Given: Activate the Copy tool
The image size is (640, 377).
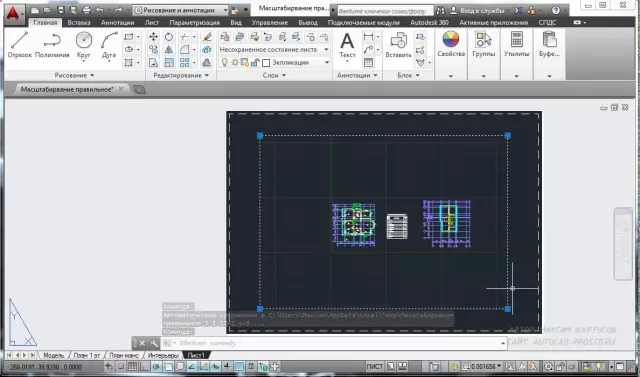Looking at the screenshot, I should (x=153, y=50).
